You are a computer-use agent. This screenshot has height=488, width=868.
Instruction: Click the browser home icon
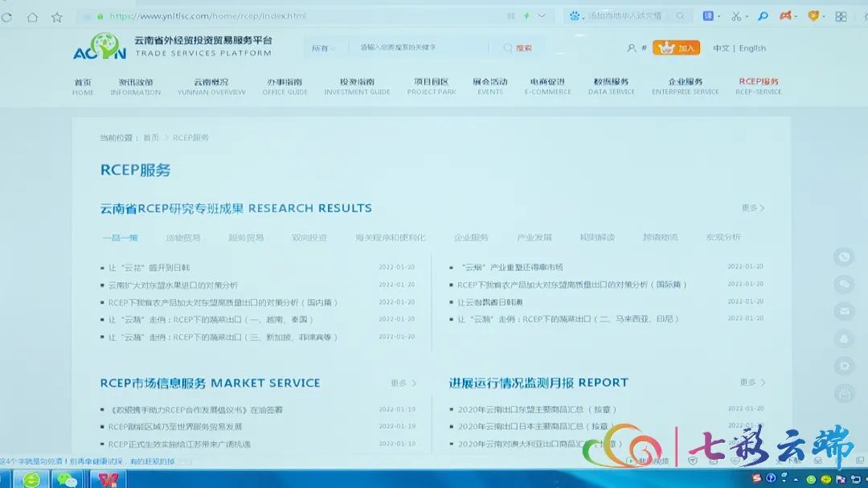32,17
